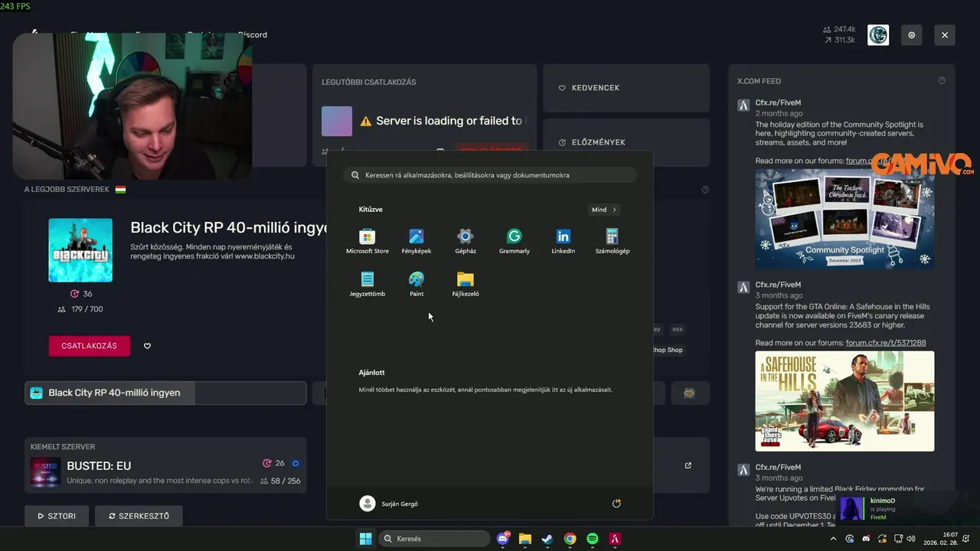Image resolution: width=980 pixels, height=551 pixels.
Task: Click the Keresés taskbar search box
Action: point(434,539)
